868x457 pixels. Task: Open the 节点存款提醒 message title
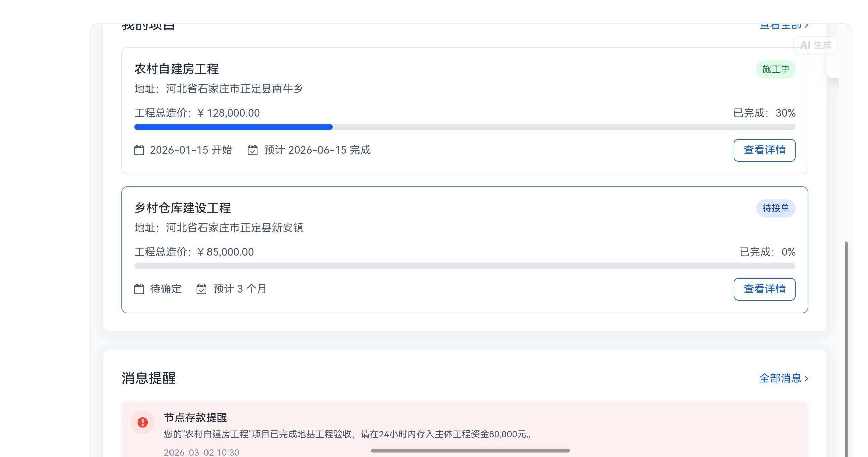click(x=195, y=418)
